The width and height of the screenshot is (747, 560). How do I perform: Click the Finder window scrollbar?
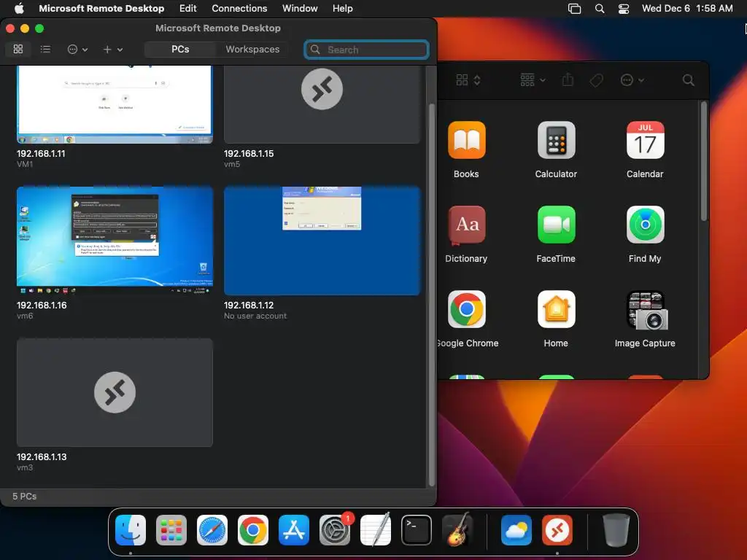pyautogui.click(x=704, y=162)
